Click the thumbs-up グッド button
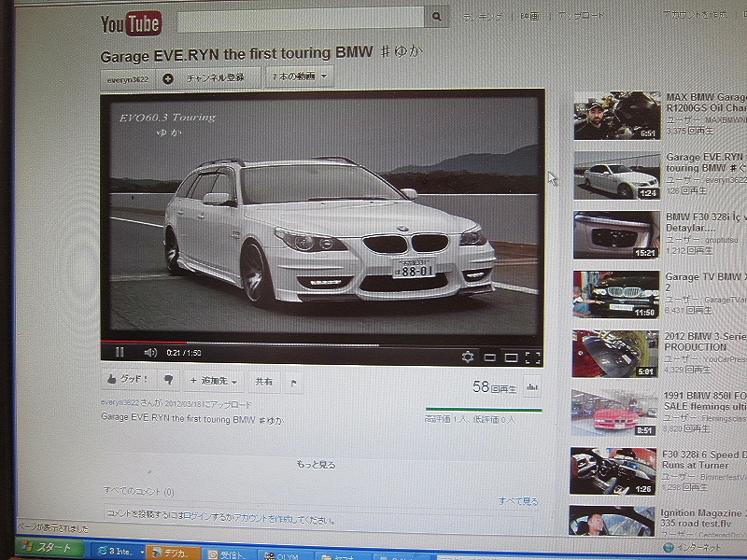 tap(129, 379)
